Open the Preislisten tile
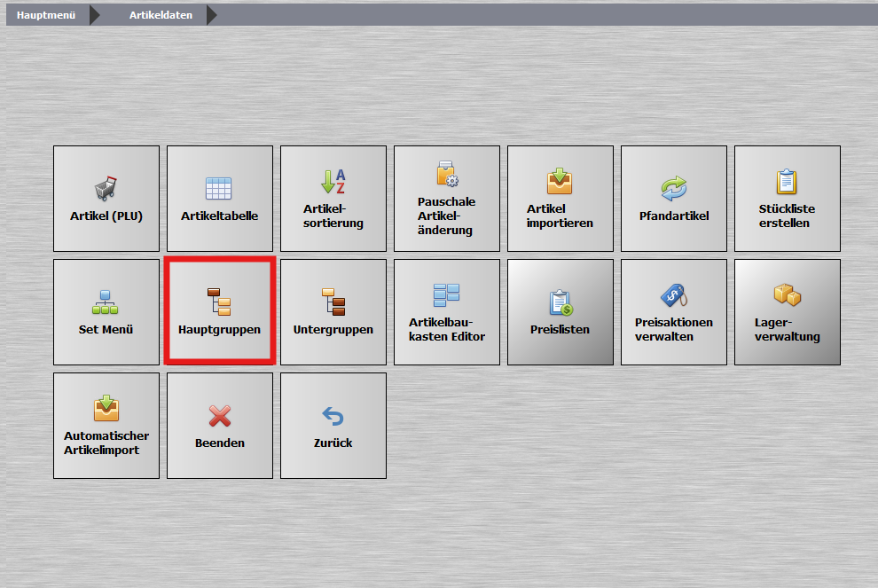The image size is (878, 588). point(561,312)
